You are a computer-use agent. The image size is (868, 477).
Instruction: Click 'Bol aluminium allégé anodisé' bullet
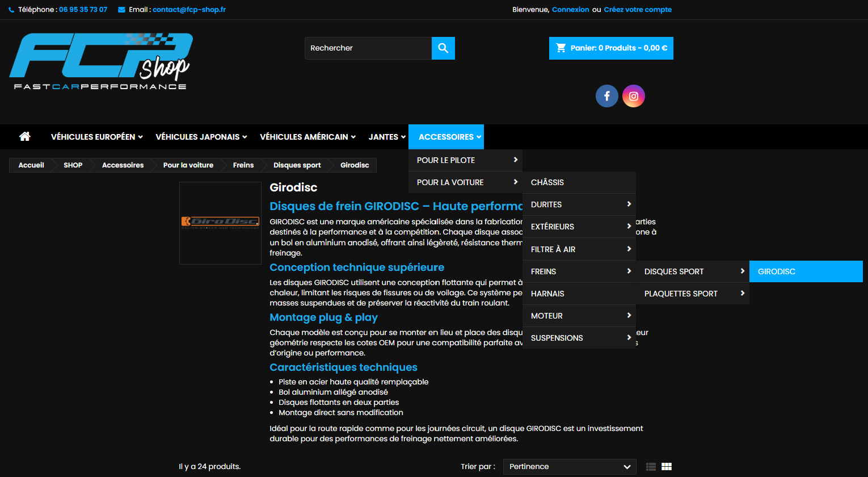(x=334, y=392)
